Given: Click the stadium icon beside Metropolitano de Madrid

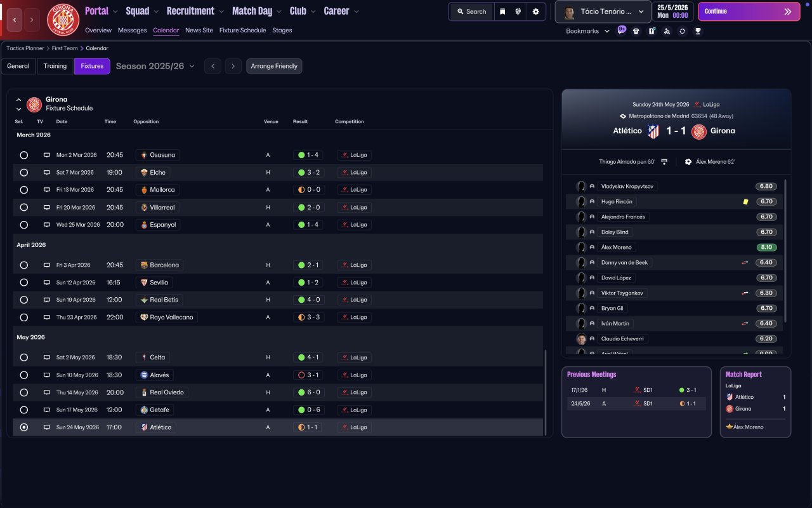Looking at the screenshot, I should (x=623, y=116).
